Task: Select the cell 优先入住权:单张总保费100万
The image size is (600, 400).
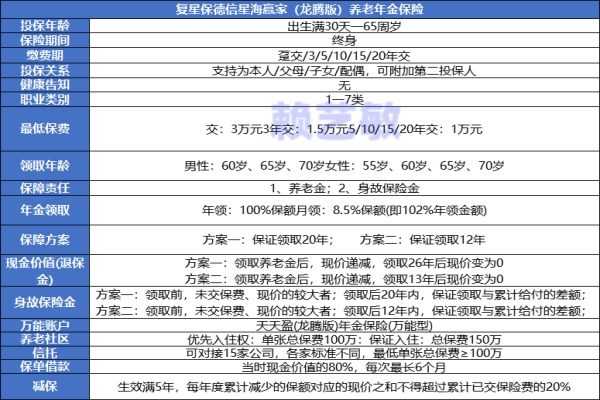Action: click(x=344, y=340)
